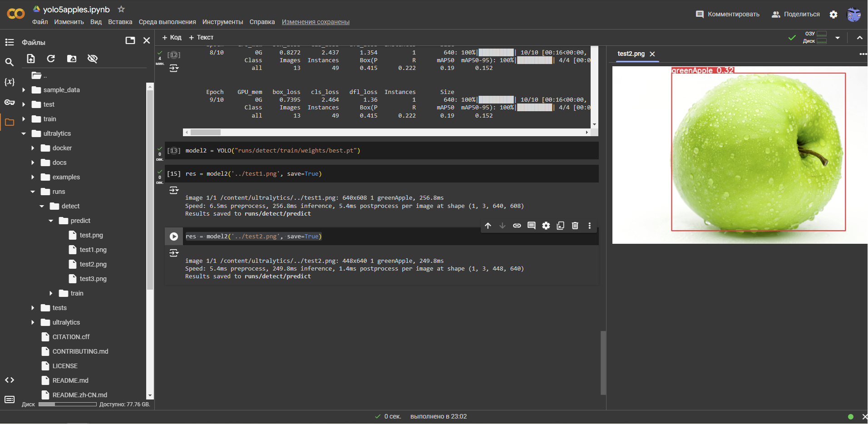Open more options in image preview pane
868x424 pixels.
pyautogui.click(x=863, y=54)
